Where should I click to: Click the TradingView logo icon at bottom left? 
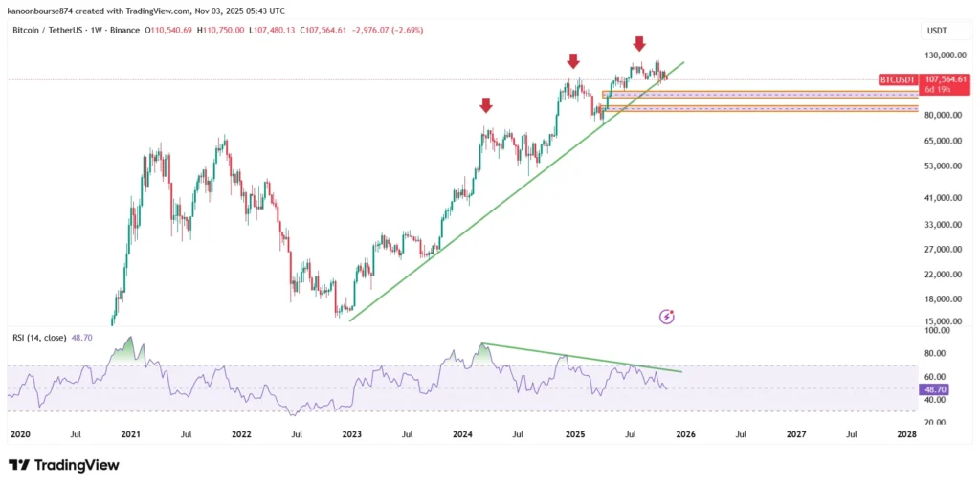point(18,465)
